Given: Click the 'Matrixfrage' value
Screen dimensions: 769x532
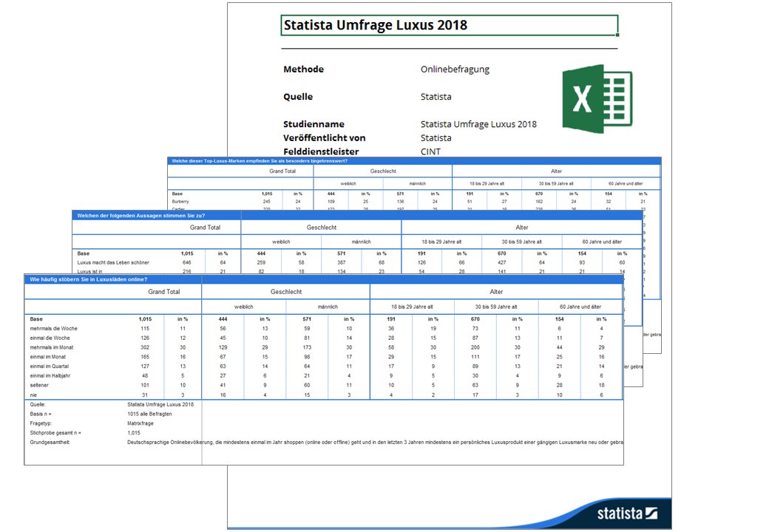Looking at the screenshot, I should pyautogui.click(x=140, y=423).
